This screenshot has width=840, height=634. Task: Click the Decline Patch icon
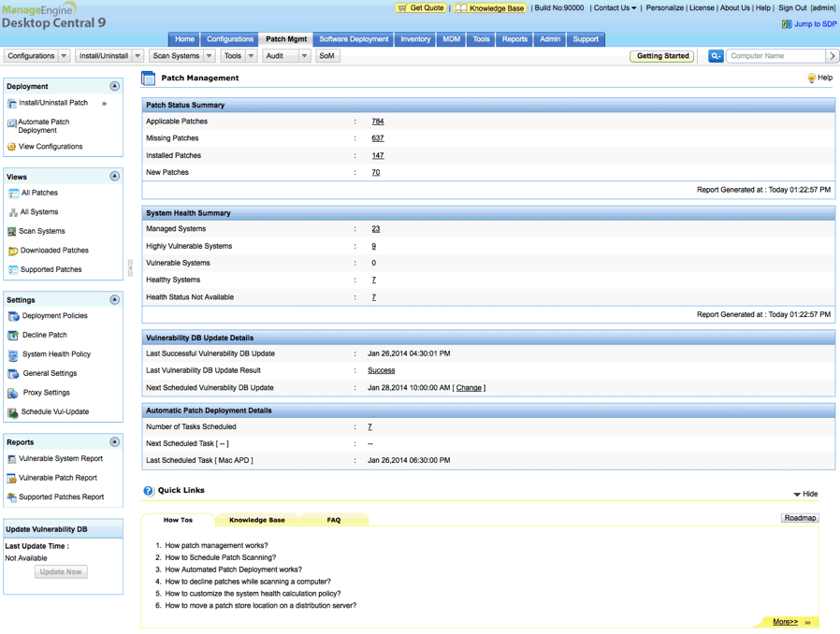click(13, 335)
